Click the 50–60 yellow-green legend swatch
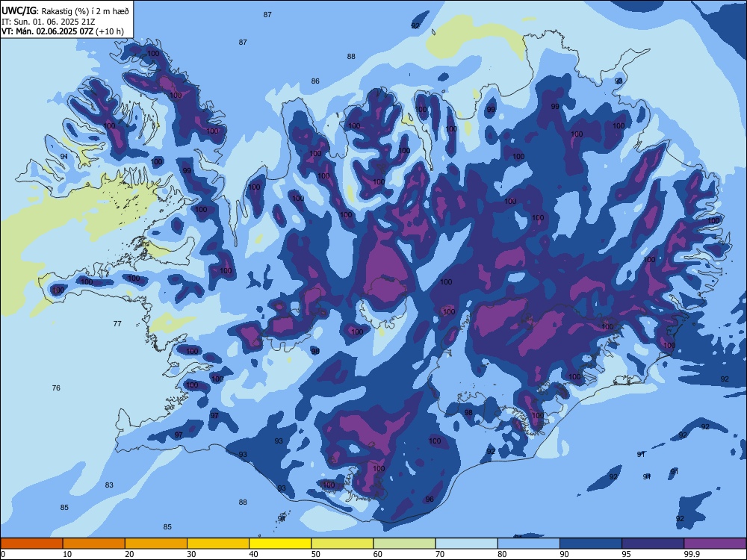This screenshot has height=560, width=747. pyautogui.click(x=342, y=544)
